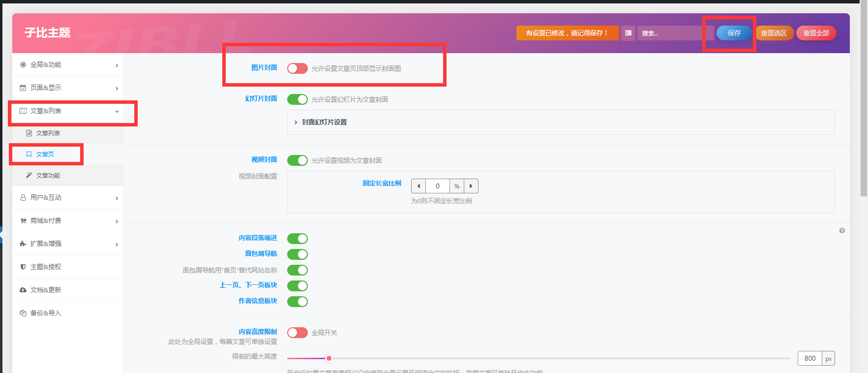This screenshot has height=373, width=868.
Task: Click the 子比主题 header title
Action: click(x=48, y=32)
